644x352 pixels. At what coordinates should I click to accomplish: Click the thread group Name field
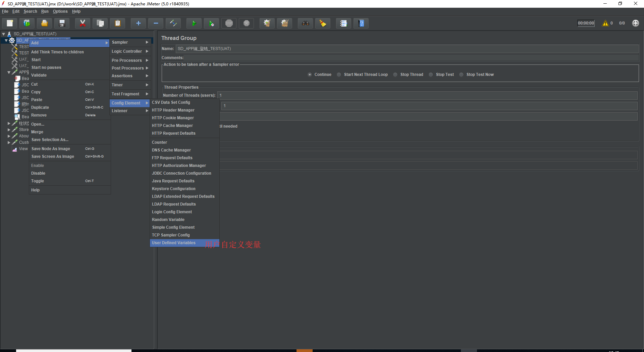pyautogui.click(x=407, y=49)
